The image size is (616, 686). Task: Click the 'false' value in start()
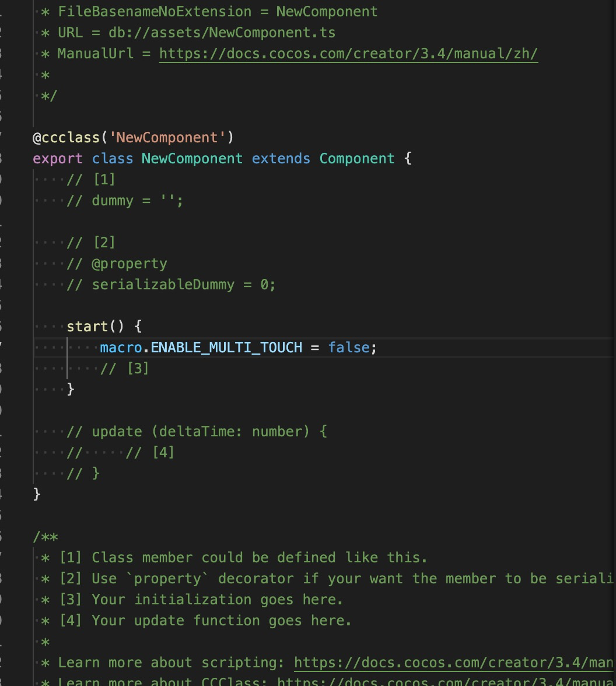pyautogui.click(x=348, y=348)
